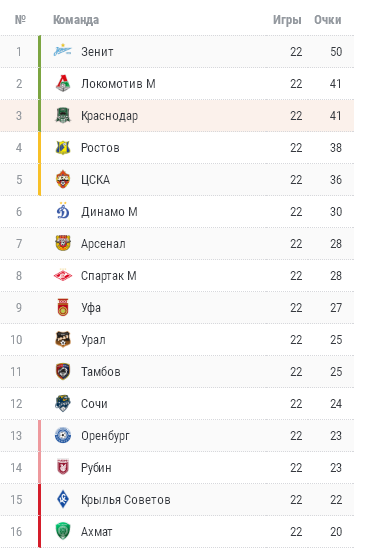Open the Orenburg round emblem
The height and width of the screenshot is (559, 366).
pyautogui.click(x=63, y=435)
